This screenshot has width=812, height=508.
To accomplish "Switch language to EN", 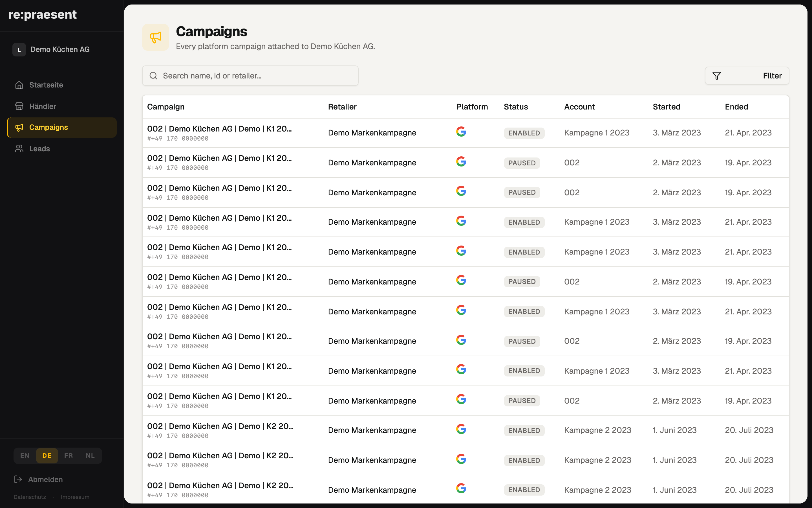I will pyautogui.click(x=25, y=456).
